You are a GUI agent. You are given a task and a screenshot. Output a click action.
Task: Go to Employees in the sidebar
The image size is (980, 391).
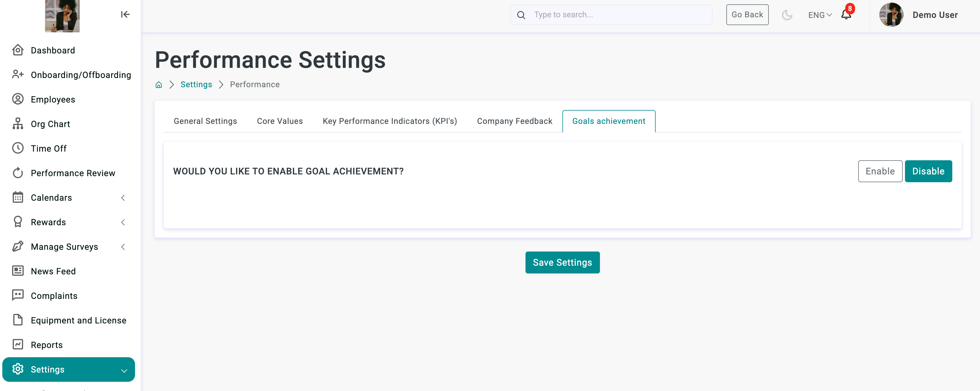[x=68, y=99]
